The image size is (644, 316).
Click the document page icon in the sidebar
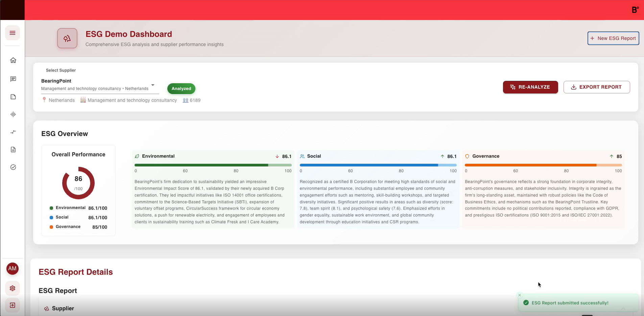click(13, 150)
